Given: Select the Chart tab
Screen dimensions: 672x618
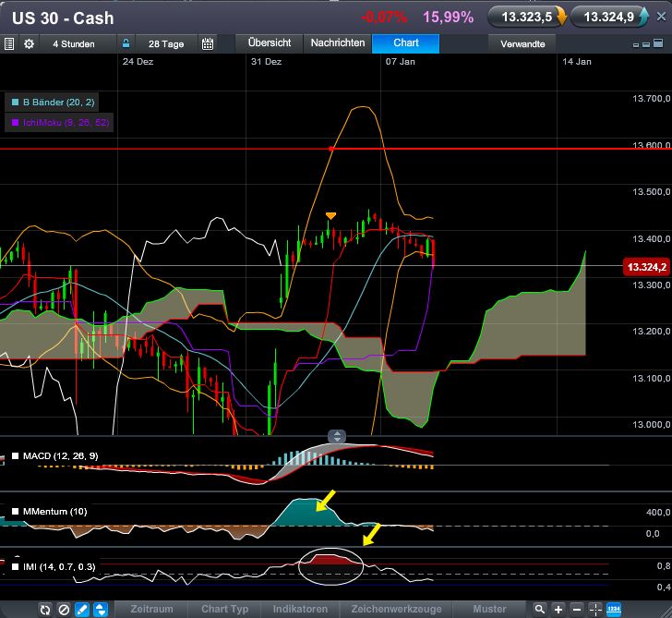Looking at the screenshot, I should 406,42.
